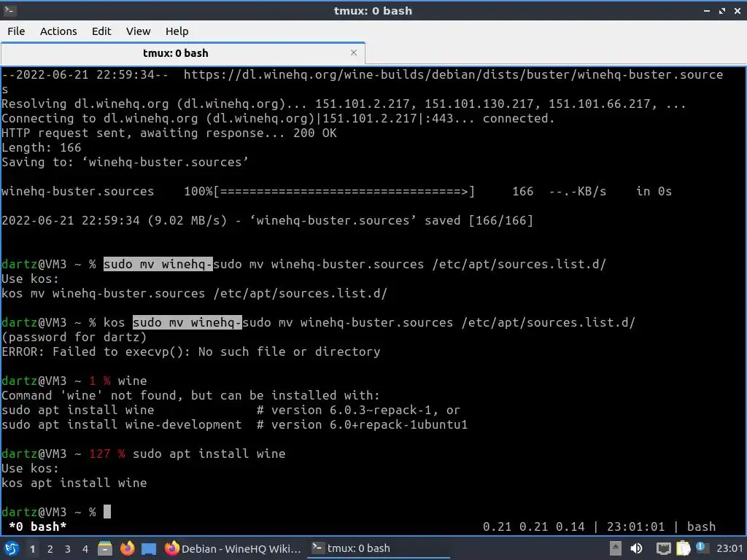Click the 'kos apt install wine' line

click(x=74, y=483)
